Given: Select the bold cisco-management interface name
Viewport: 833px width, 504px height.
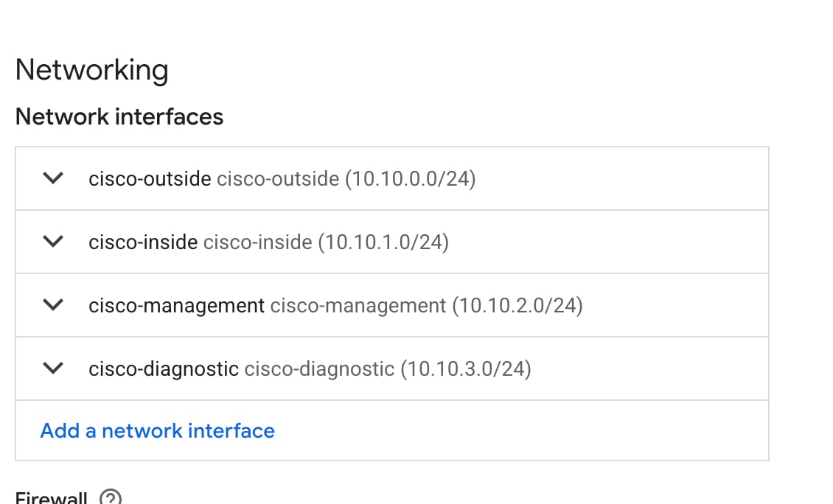Looking at the screenshot, I should click(176, 305).
